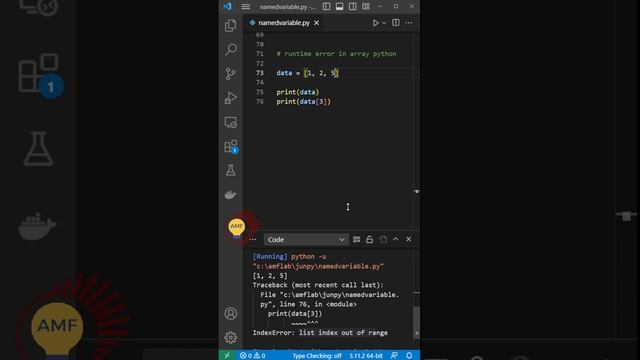
Task: Open the Run and Debug view
Action: [x=231, y=98]
